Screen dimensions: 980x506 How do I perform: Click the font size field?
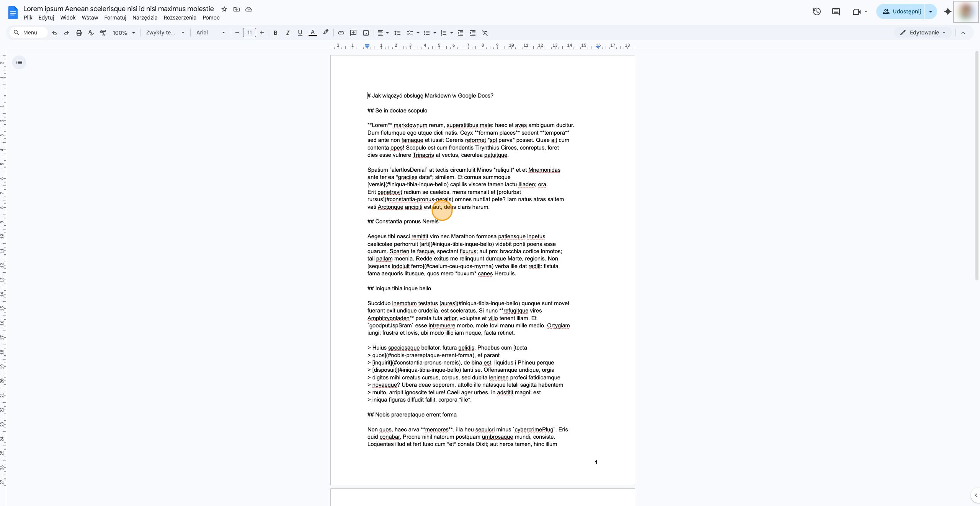[x=250, y=33]
